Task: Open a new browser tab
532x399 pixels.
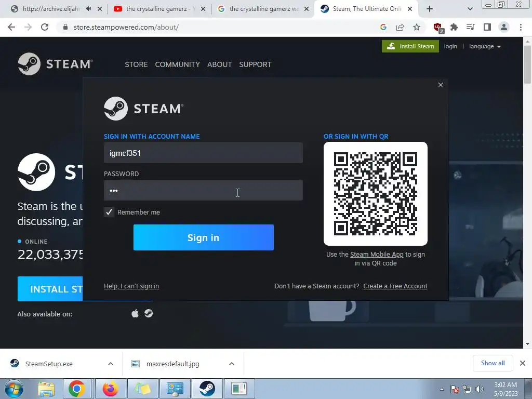Action: (x=430, y=9)
